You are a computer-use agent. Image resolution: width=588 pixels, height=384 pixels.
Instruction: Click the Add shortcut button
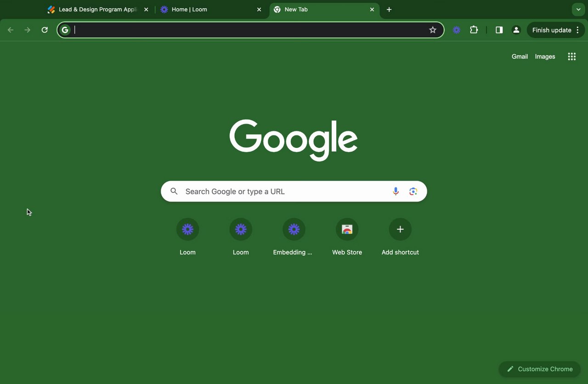pos(400,237)
